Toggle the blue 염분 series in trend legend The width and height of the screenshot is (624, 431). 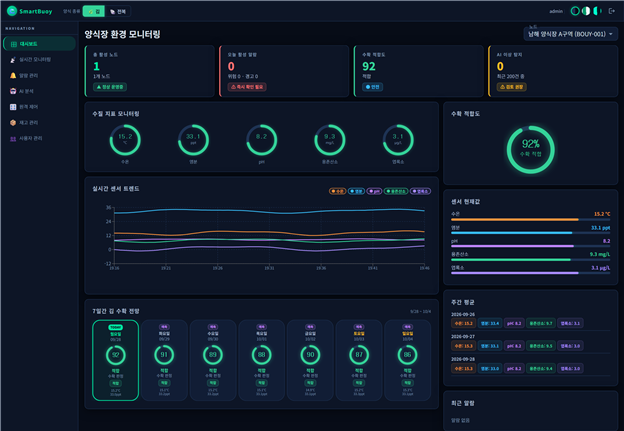(357, 191)
